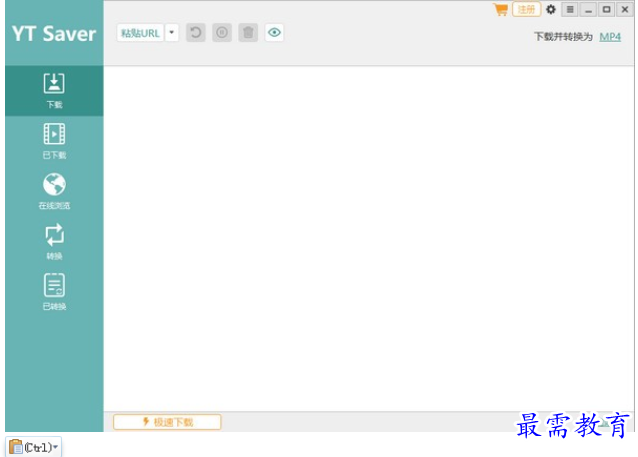Go to the 转换 convert tab
The height and width of the screenshot is (457, 638).
tap(54, 242)
